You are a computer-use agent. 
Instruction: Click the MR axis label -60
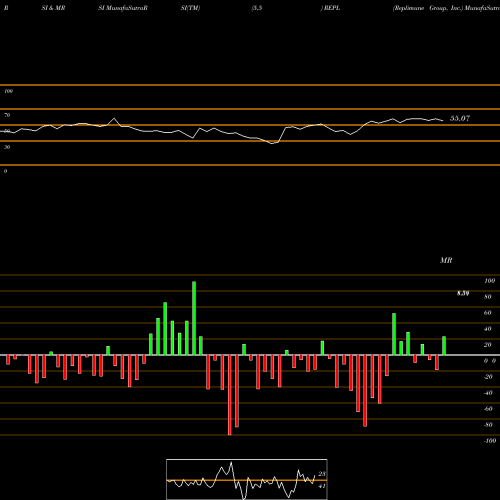point(488,409)
